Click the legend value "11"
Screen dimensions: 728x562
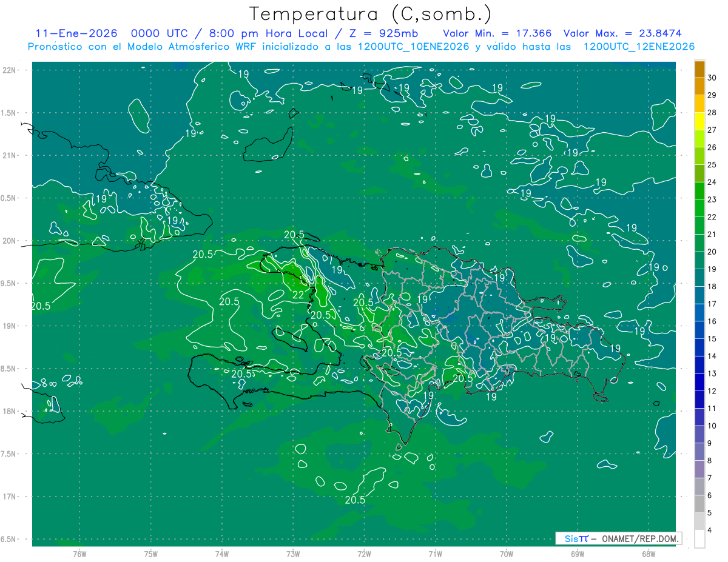[712, 409]
